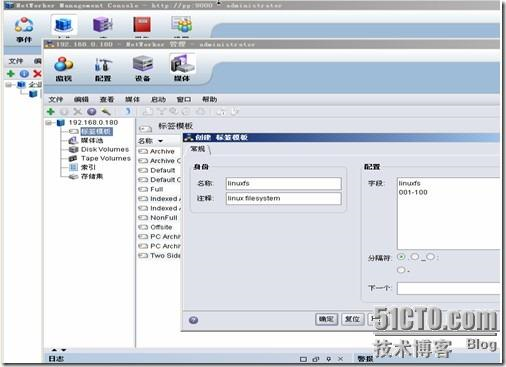Click the 注释 input with linux filesystem
This screenshot has height=367, width=506.
(x=284, y=198)
